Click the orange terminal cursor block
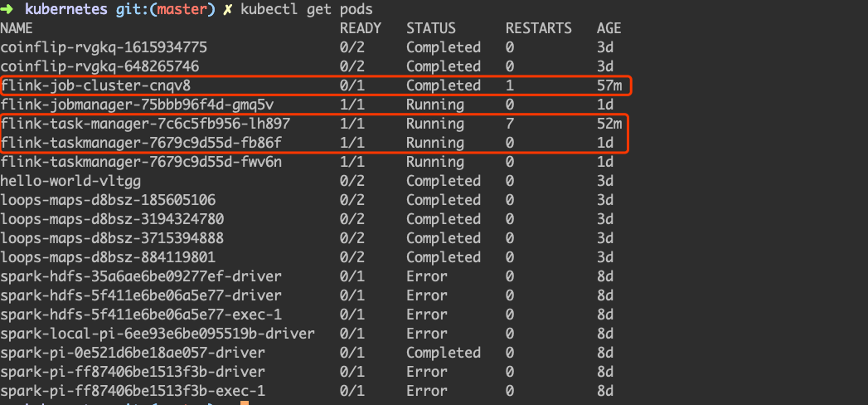This screenshot has width=868, height=405. (x=245, y=403)
